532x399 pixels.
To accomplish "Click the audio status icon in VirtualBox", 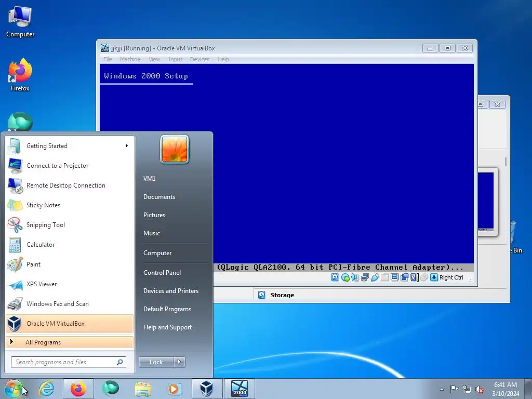I will click(355, 277).
